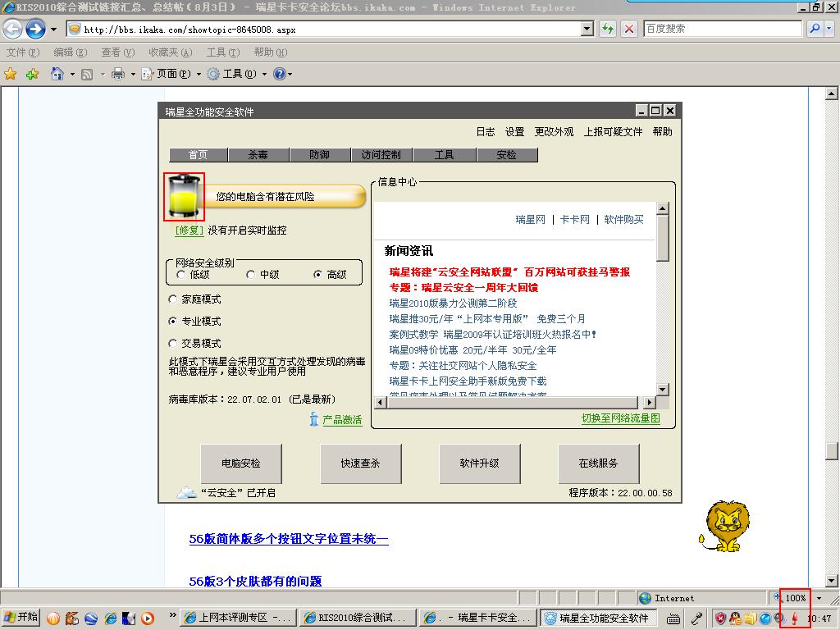Click the Print icon
Viewport: 840px width, 630px height.
click(118, 74)
